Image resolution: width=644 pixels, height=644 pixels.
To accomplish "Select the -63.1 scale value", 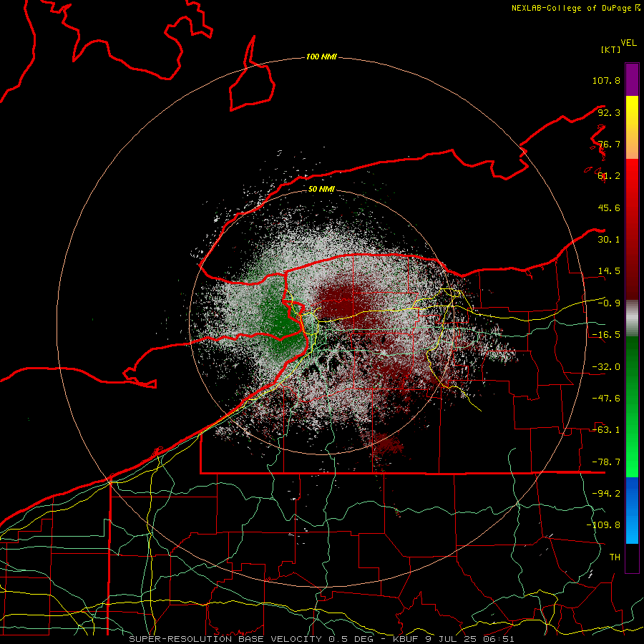I will [606, 430].
